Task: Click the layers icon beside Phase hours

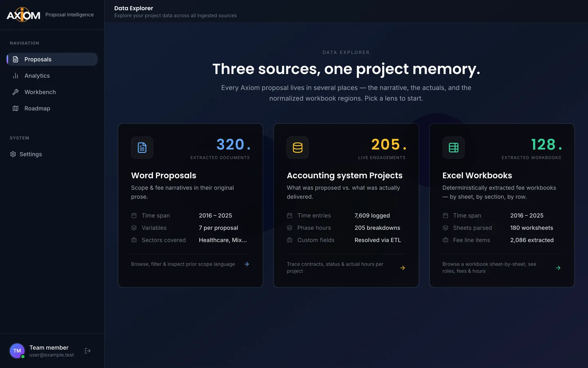Action: tap(290, 228)
